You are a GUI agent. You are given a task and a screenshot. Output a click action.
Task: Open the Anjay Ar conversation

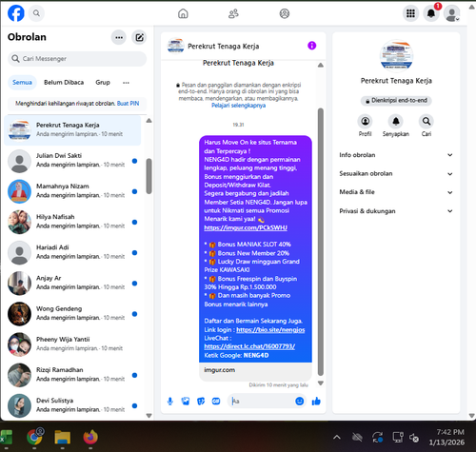[x=72, y=283]
